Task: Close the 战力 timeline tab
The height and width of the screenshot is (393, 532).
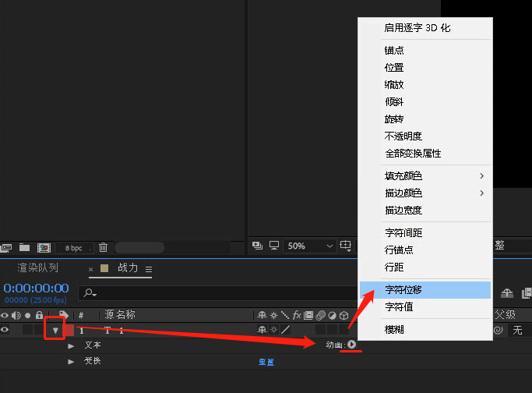Action: tap(90, 269)
